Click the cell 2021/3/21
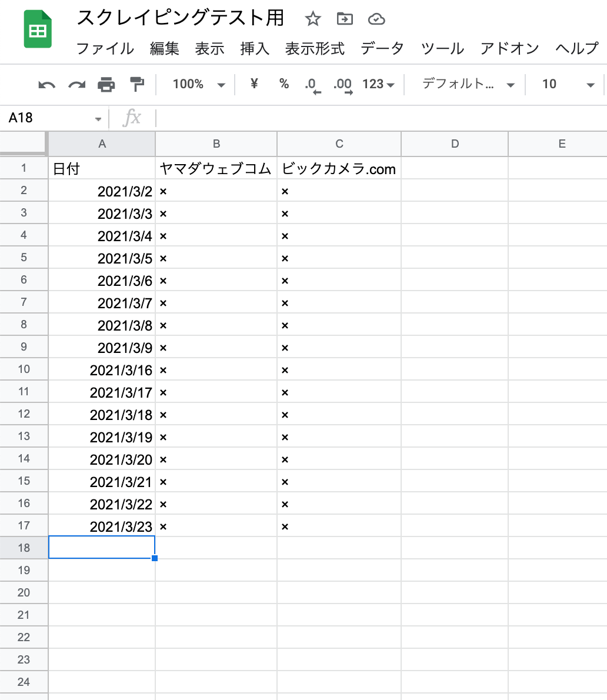Image resolution: width=607 pixels, height=700 pixels. click(x=102, y=481)
